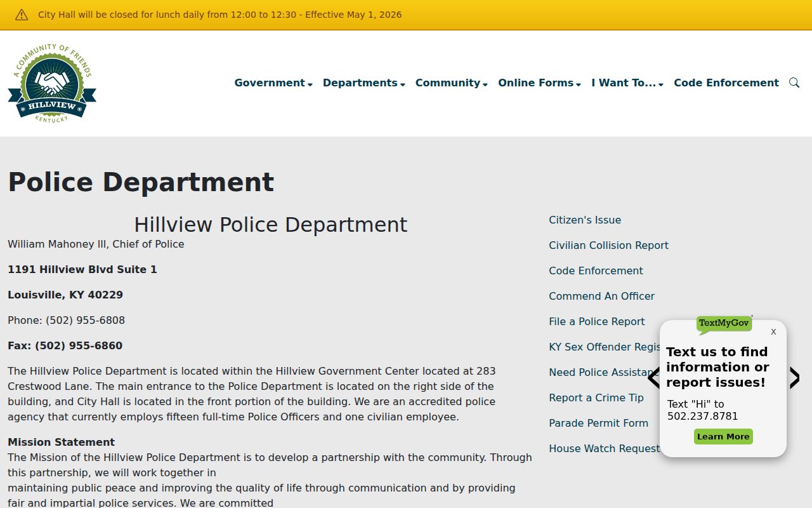Expand the Departments dropdown menu
The image size is (812, 508).
coord(364,83)
